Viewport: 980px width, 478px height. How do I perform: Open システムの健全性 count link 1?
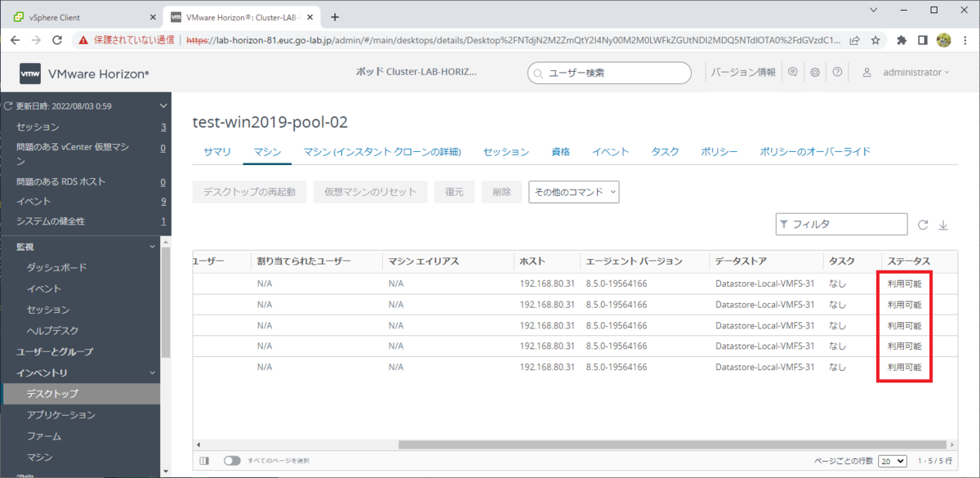click(163, 221)
